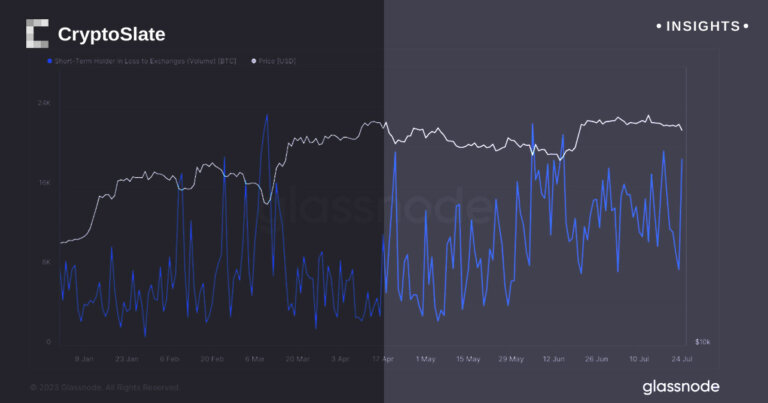768x403 pixels.
Task: Click the glassnode logo at bottom right
Action: [x=680, y=386]
